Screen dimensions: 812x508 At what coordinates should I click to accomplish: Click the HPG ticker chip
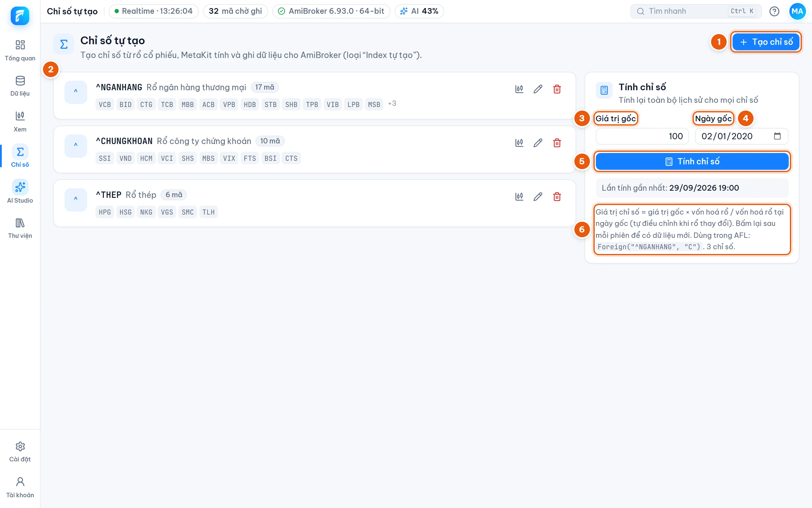[105, 212]
